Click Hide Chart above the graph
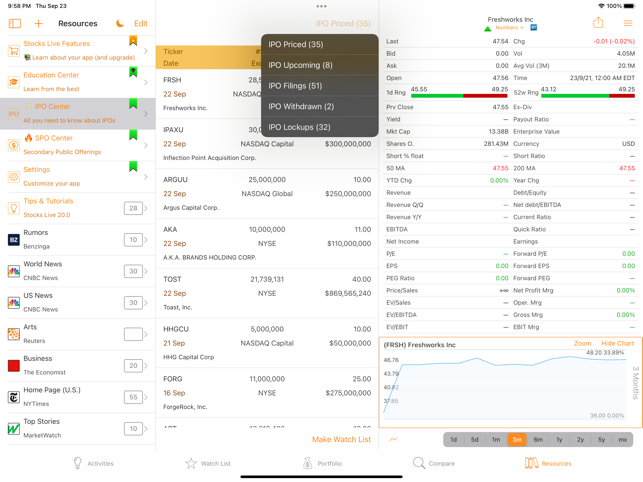The image size is (643, 482). [x=618, y=343]
